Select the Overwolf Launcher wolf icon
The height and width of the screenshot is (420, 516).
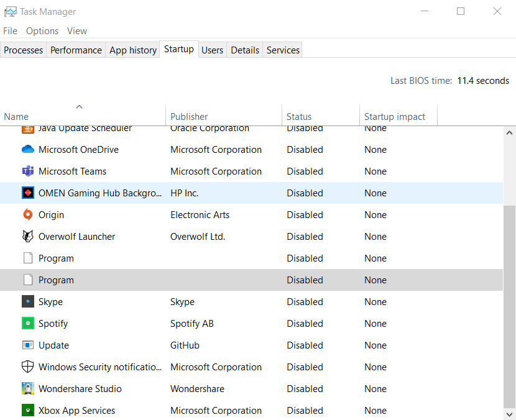coord(27,237)
